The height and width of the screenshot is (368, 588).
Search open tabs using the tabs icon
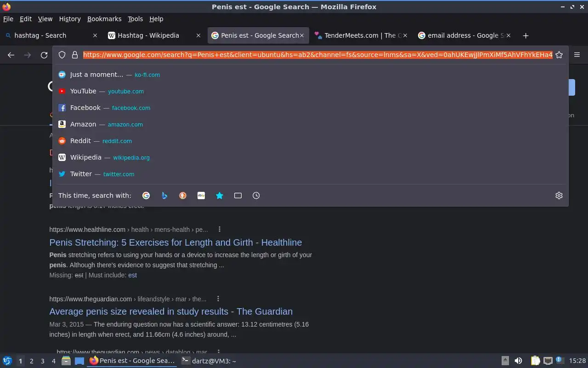(238, 195)
